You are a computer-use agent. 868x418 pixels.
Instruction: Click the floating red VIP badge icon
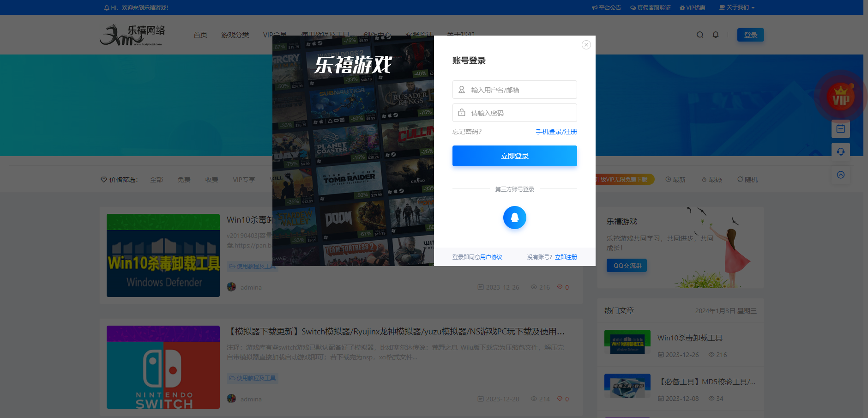(x=840, y=97)
